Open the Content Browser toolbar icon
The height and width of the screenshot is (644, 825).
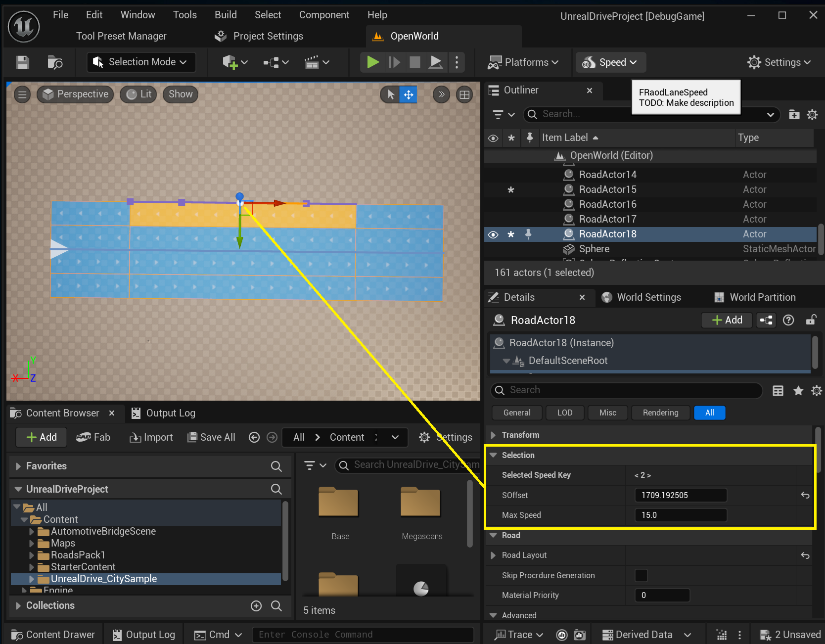tap(55, 62)
